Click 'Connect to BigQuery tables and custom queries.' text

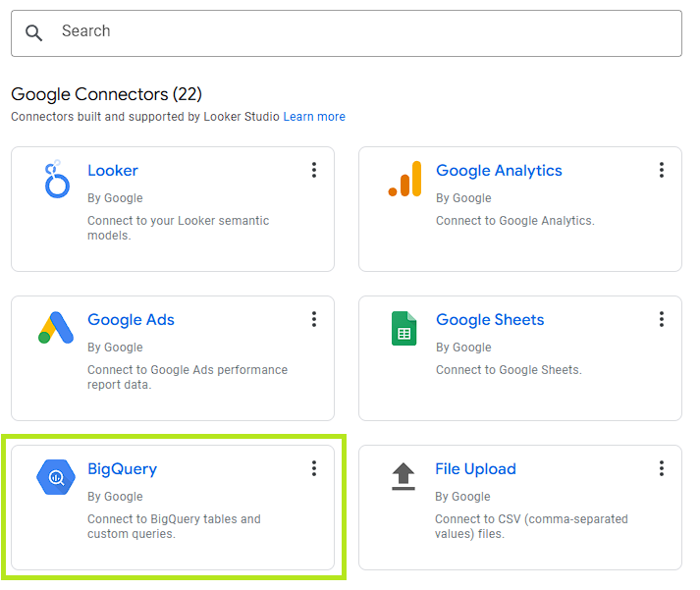pyautogui.click(x=174, y=526)
